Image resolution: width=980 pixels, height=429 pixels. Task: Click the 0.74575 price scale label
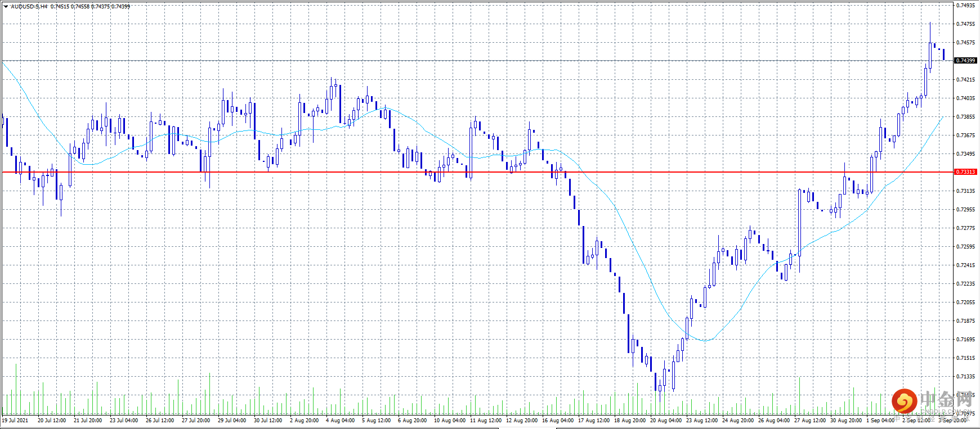click(x=966, y=43)
